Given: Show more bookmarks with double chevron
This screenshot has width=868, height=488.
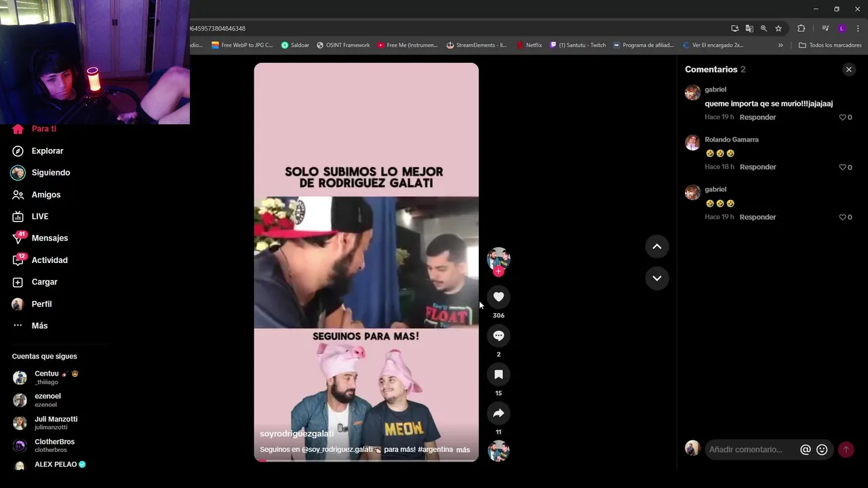Looking at the screenshot, I should click(781, 45).
